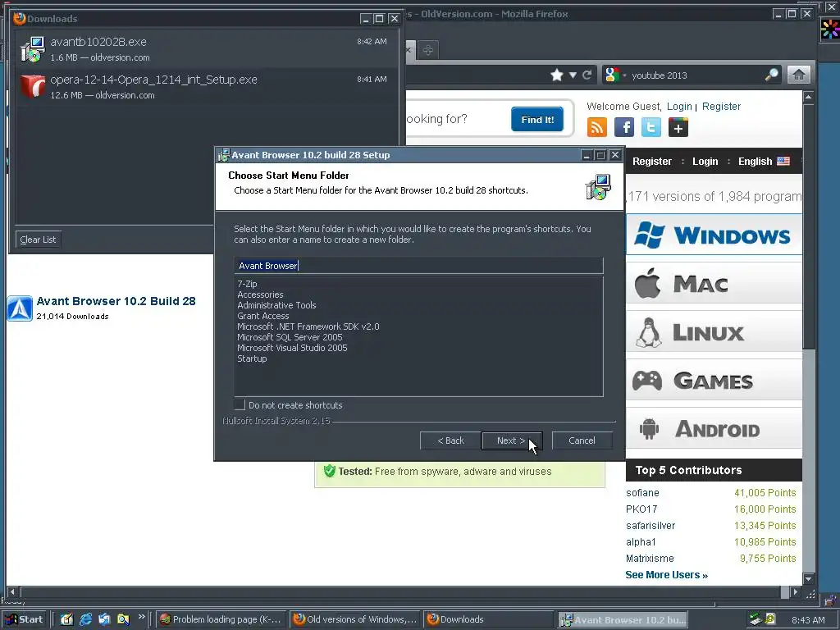Click the Avant Browser logo icon on the page
Screen dimensions: 840x630
[20, 308]
